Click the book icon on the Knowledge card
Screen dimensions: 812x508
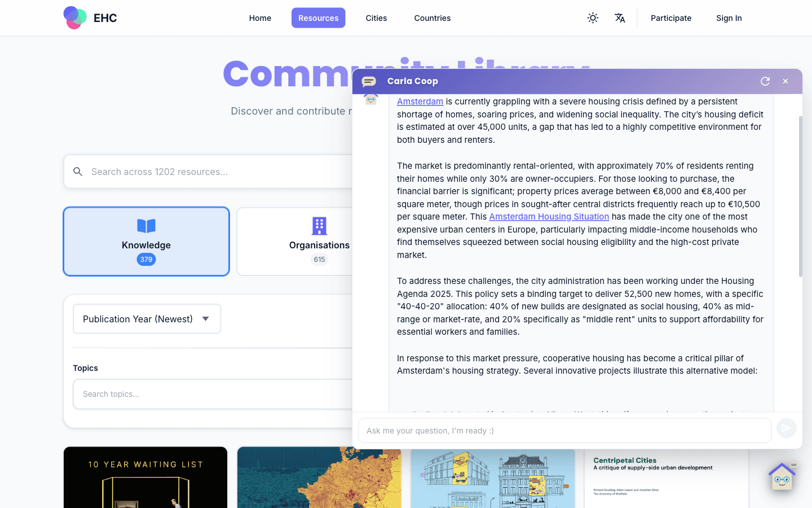pos(146,226)
